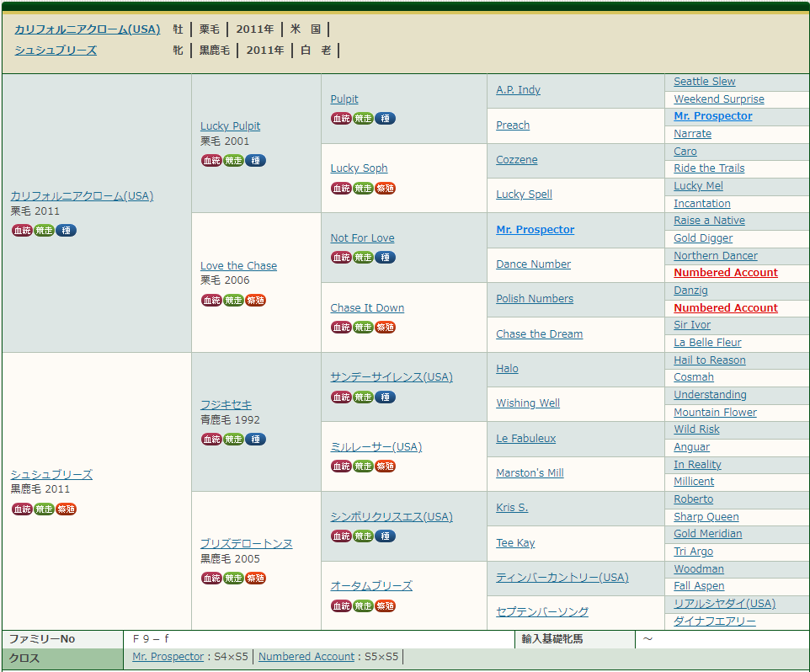This screenshot has height=672, width=810.
Task: Open シュシュブリーズ link in the header
Action: [x=56, y=50]
